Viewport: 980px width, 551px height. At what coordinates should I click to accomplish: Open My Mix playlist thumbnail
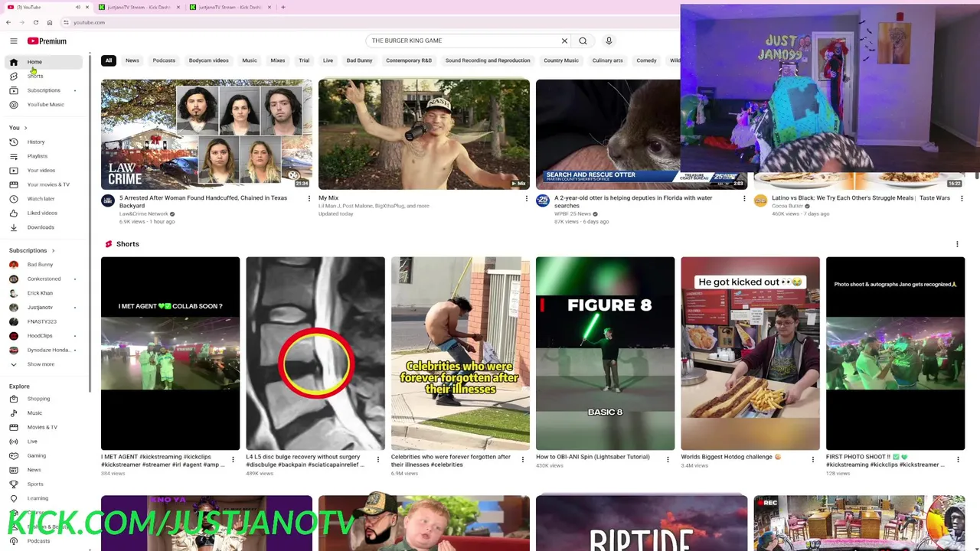[x=424, y=134]
